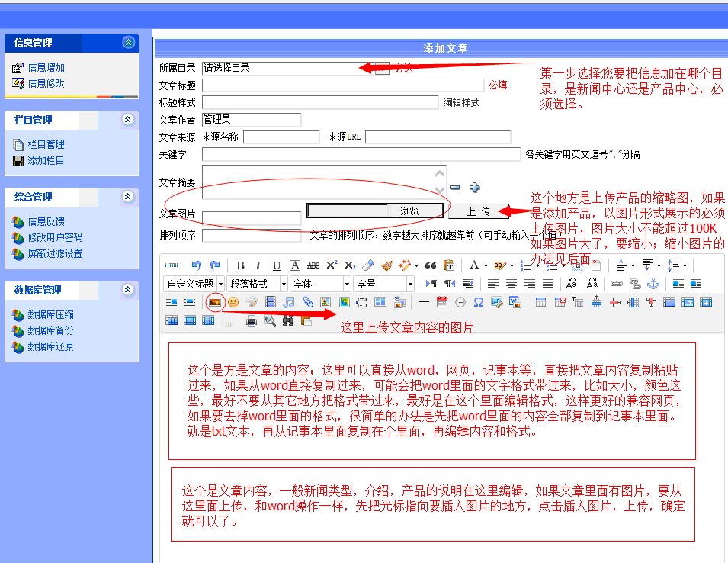Image resolution: width=728 pixels, height=563 pixels.
Task: Apply italic formatting
Action: point(258,265)
